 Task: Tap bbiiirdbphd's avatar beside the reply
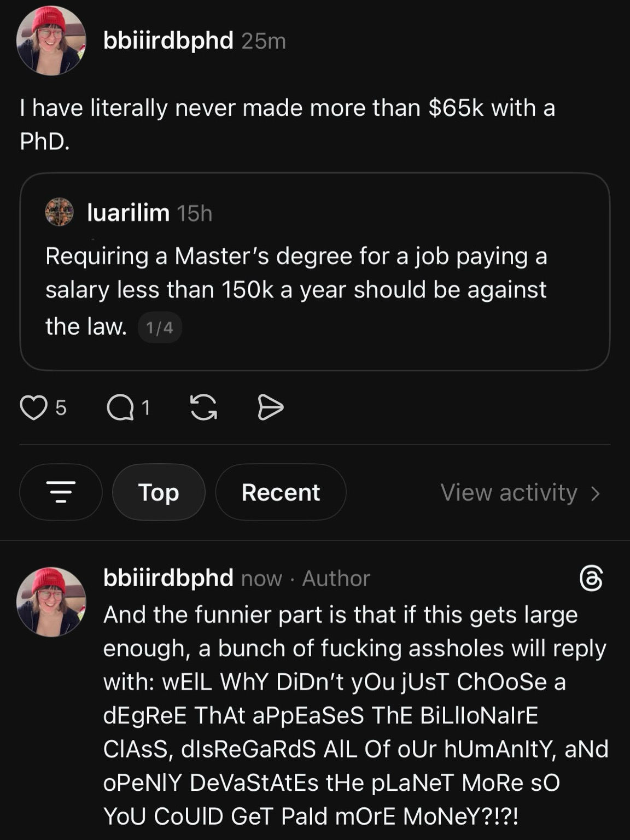(x=51, y=602)
